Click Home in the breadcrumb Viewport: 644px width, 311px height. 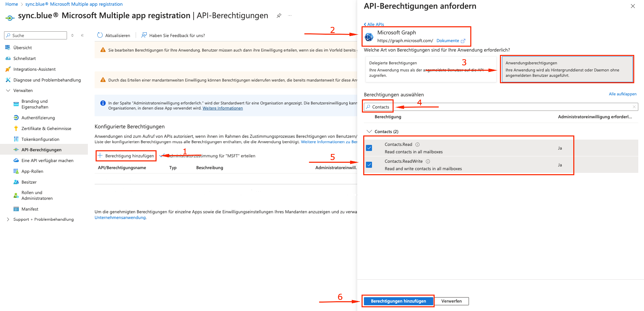pyautogui.click(x=12, y=4)
